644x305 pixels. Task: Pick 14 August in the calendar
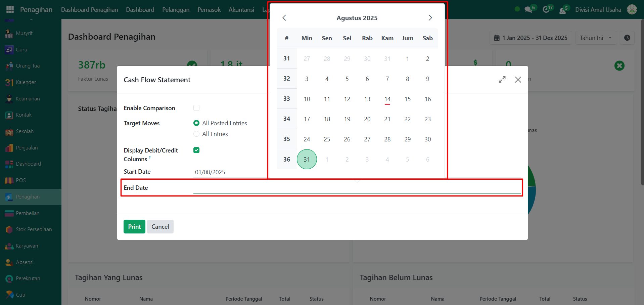387,99
